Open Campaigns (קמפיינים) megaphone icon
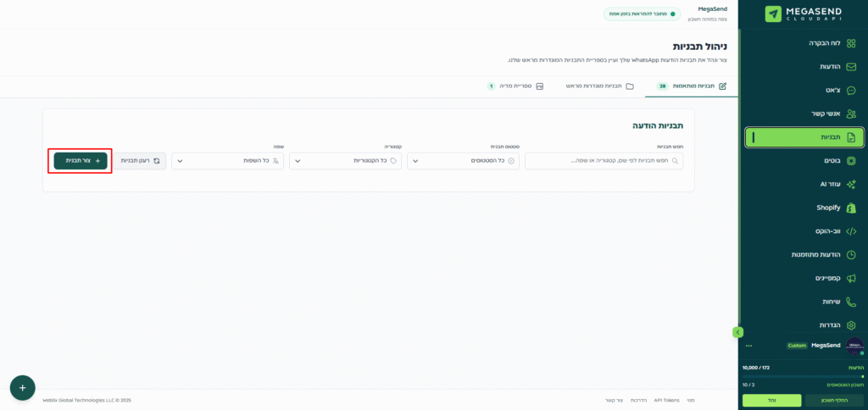This screenshot has width=868, height=410. pyautogui.click(x=851, y=278)
